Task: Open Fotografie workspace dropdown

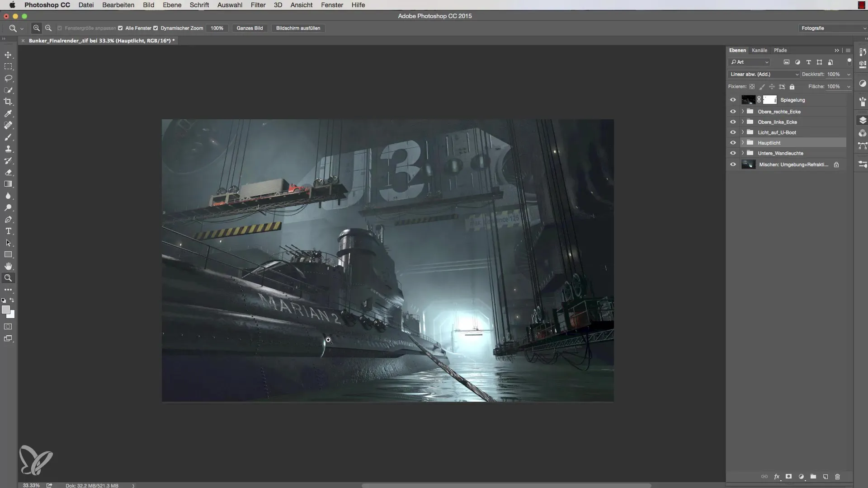Action: [x=833, y=28]
